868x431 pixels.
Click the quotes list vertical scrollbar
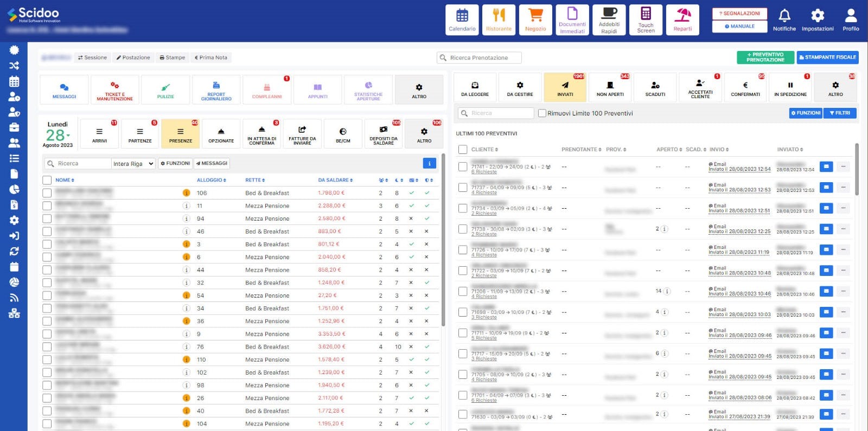pos(857,169)
